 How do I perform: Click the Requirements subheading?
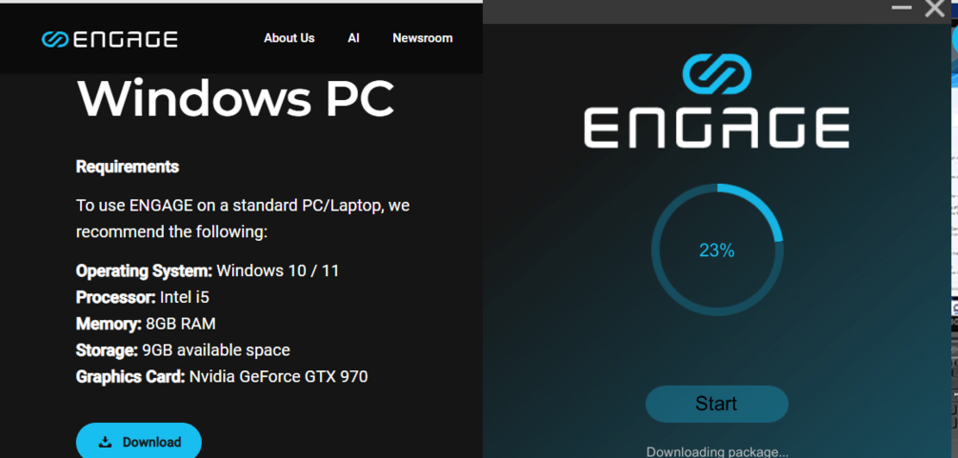127,167
